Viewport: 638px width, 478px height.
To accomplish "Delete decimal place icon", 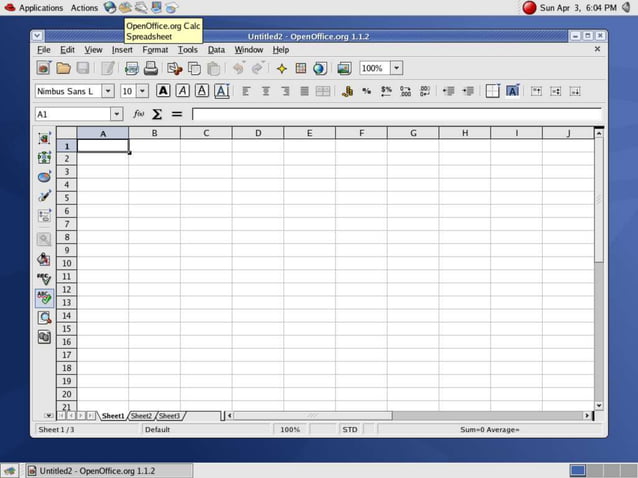I will (x=425, y=91).
